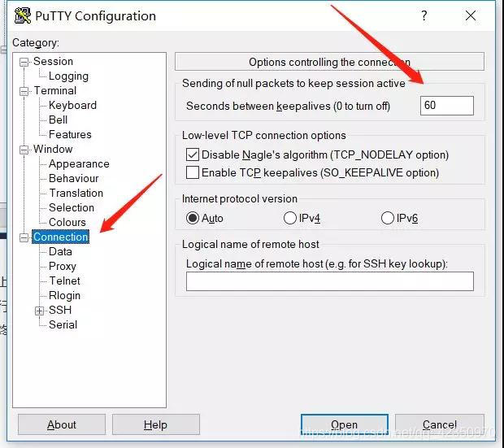Click the Open button
The height and width of the screenshot is (448, 504).
[344, 424]
